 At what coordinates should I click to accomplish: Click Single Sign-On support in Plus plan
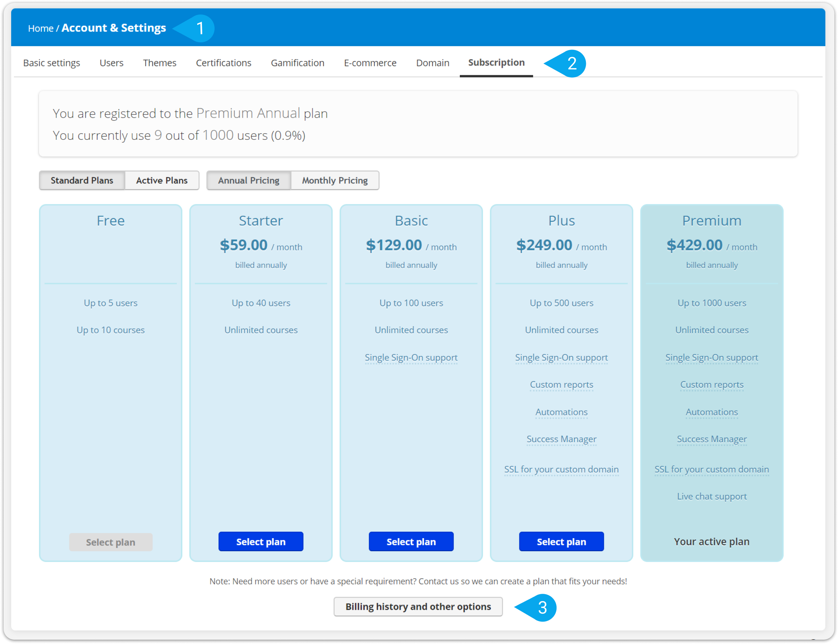coord(562,358)
